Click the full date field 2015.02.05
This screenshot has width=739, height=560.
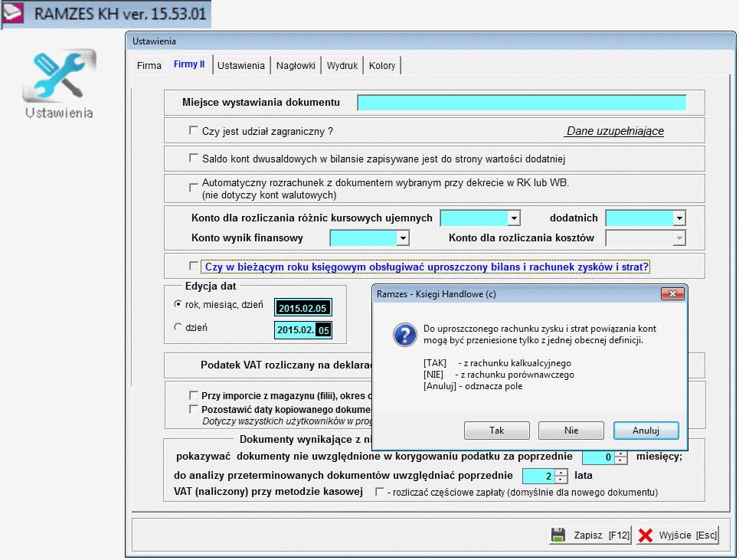[x=303, y=308]
